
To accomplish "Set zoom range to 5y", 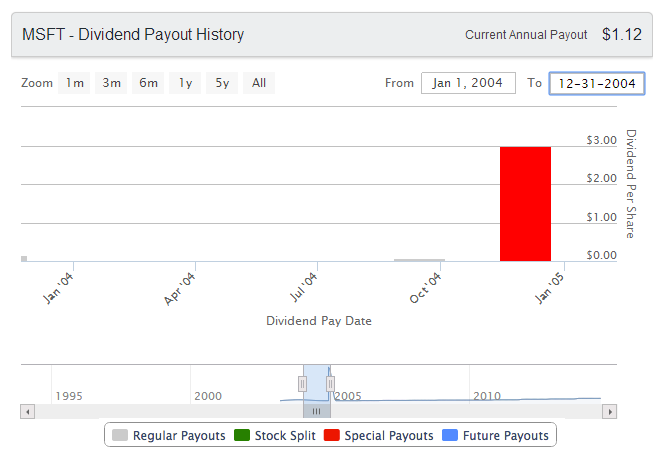I will (222, 83).
